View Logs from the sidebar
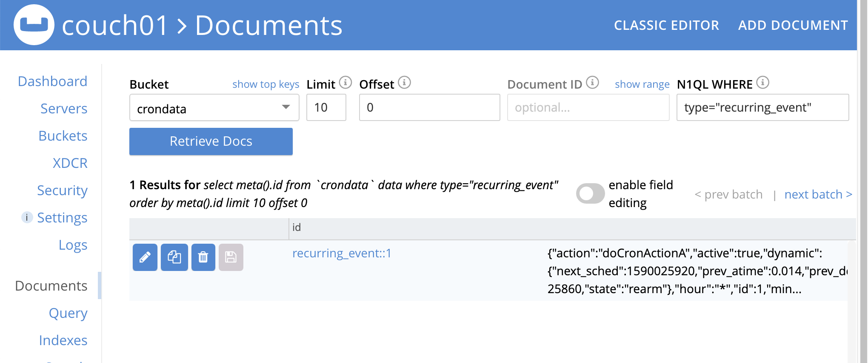This screenshot has height=363, width=868. coord(73,245)
